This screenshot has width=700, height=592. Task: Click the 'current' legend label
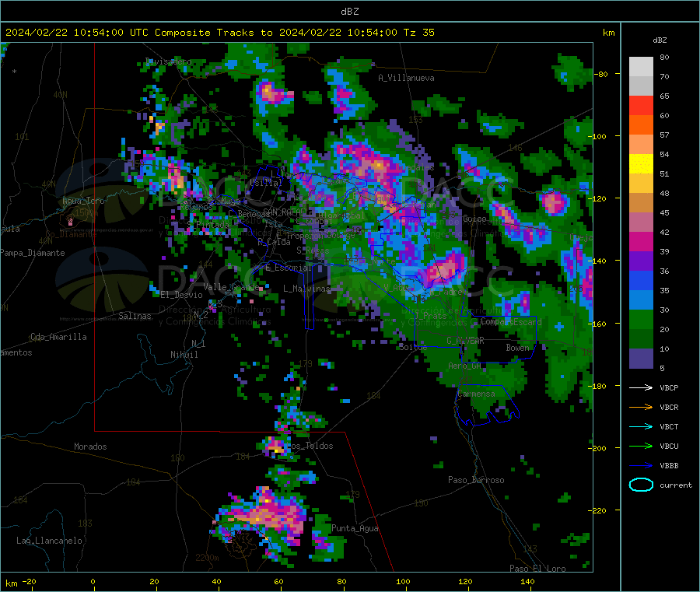[x=676, y=485]
